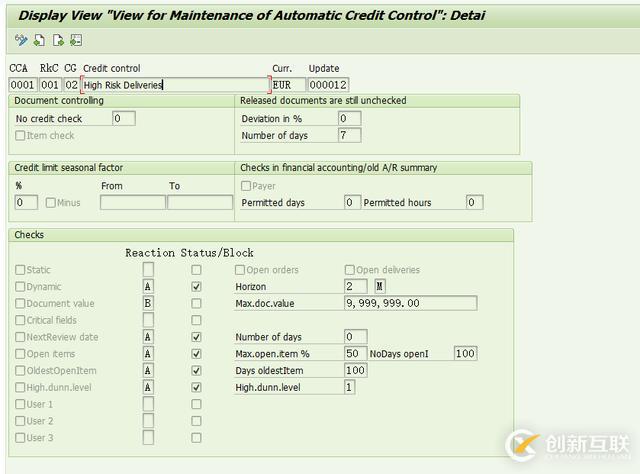Click the Curr. field showing EUR
Viewport: 640px width, 474px height.
pos(289,85)
